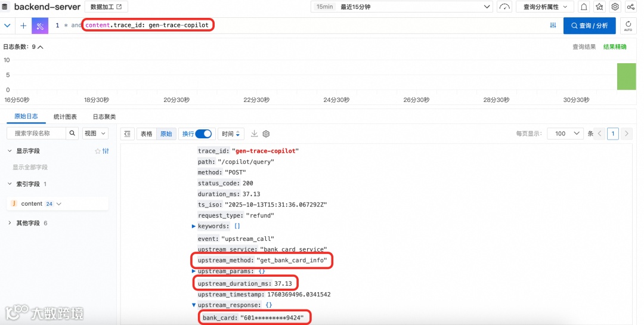The height and width of the screenshot is (325, 644).
Task: Change sort order with 时间 button
Action: pos(231,134)
